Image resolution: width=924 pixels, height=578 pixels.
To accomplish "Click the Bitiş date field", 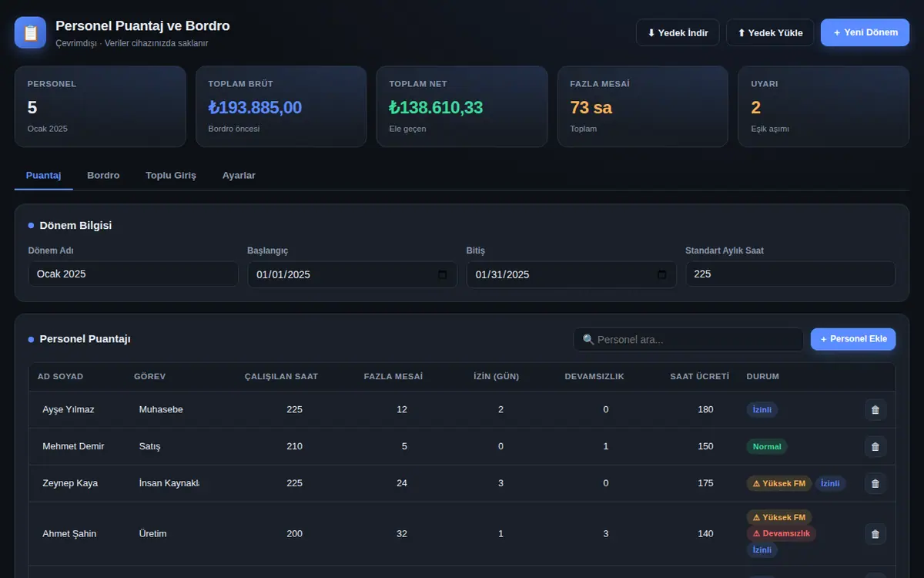I will pos(571,274).
